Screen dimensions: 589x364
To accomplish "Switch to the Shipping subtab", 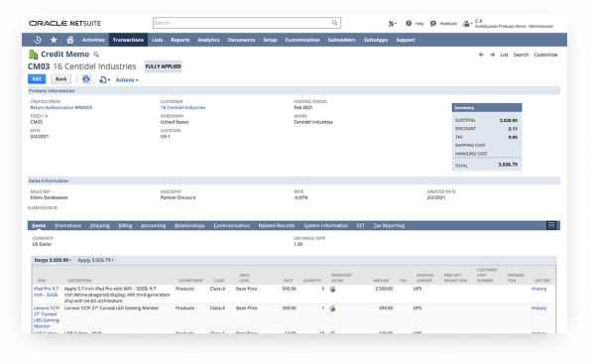I will [99, 225].
